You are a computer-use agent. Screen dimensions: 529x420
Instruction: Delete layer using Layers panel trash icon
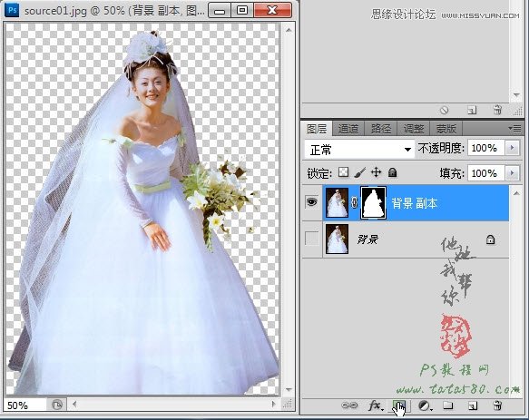pyautogui.click(x=497, y=405)
